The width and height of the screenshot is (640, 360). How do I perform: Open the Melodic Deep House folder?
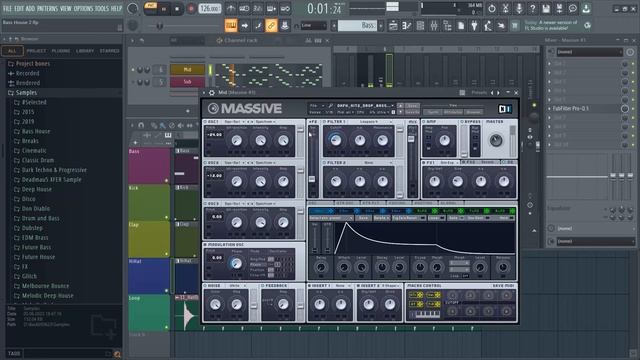click(47, 296)
